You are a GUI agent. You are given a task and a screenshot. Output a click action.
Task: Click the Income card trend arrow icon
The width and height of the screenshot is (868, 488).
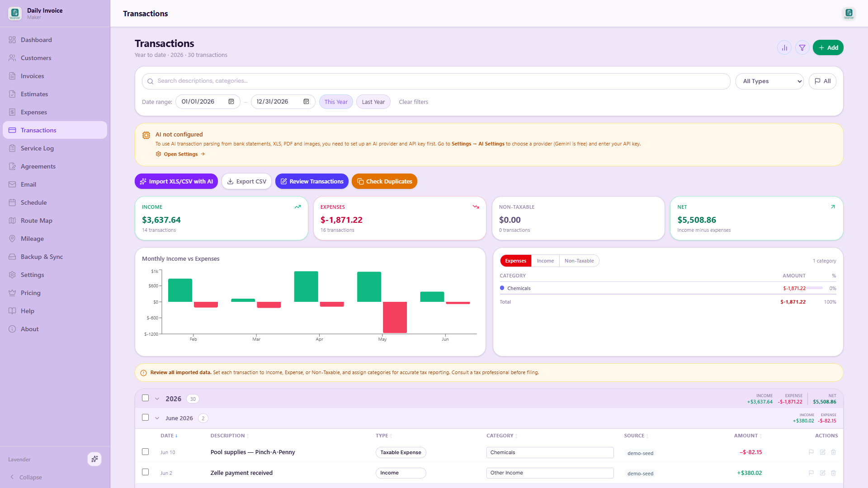coord(297,207)
